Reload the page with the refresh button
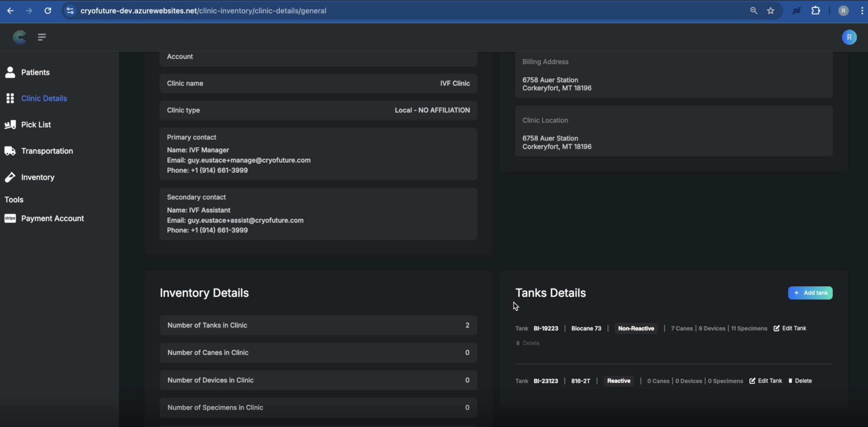 [x=48, y=11]
